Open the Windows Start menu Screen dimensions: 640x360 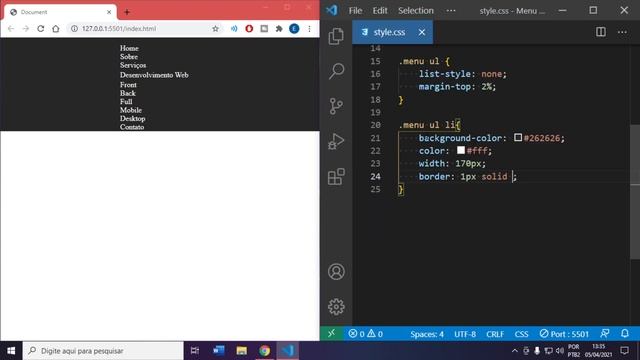[x=11, y=351]
